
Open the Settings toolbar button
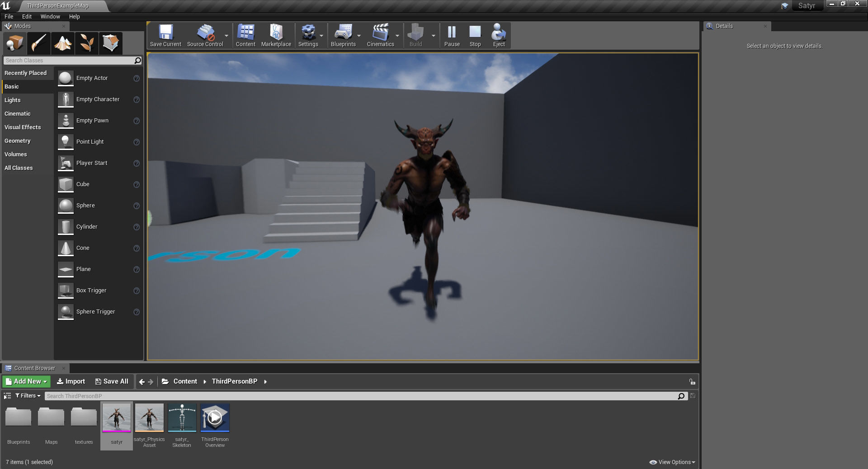tap(308, 36)
